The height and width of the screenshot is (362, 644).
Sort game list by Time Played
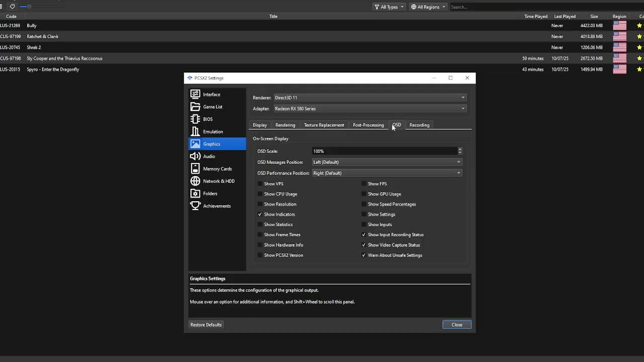pyautogui.click(x=536, y=17)
